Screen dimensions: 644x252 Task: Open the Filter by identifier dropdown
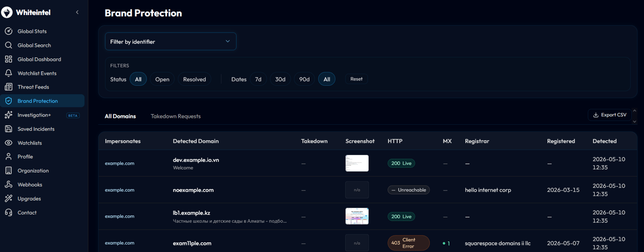click(171, 41)
